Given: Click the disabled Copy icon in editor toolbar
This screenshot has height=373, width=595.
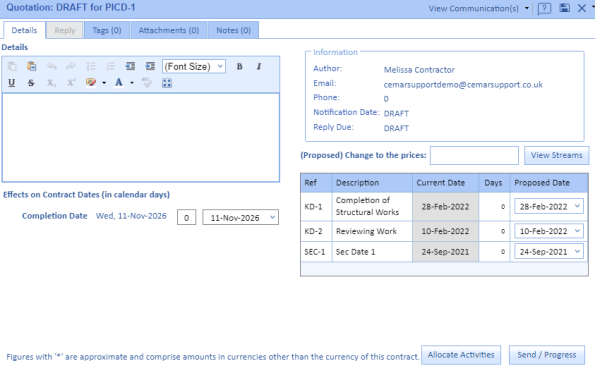Looking at the screenshot, I should pyautogui.click(x=12, y=66).
